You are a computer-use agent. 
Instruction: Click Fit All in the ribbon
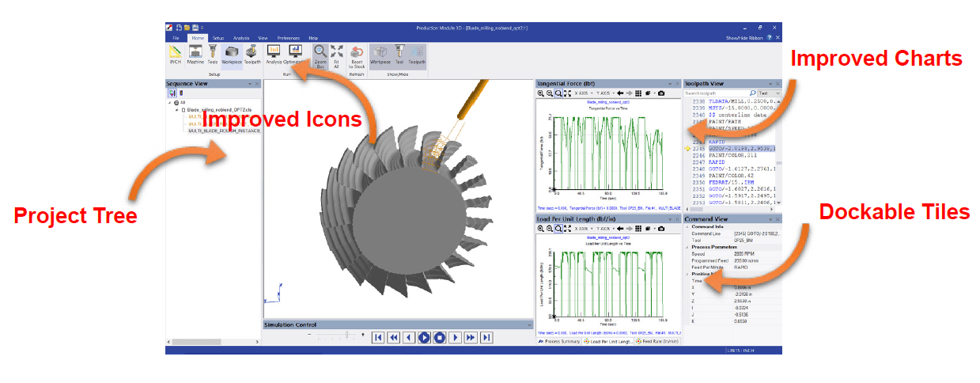pyautogui.click(x=338, y=56)
